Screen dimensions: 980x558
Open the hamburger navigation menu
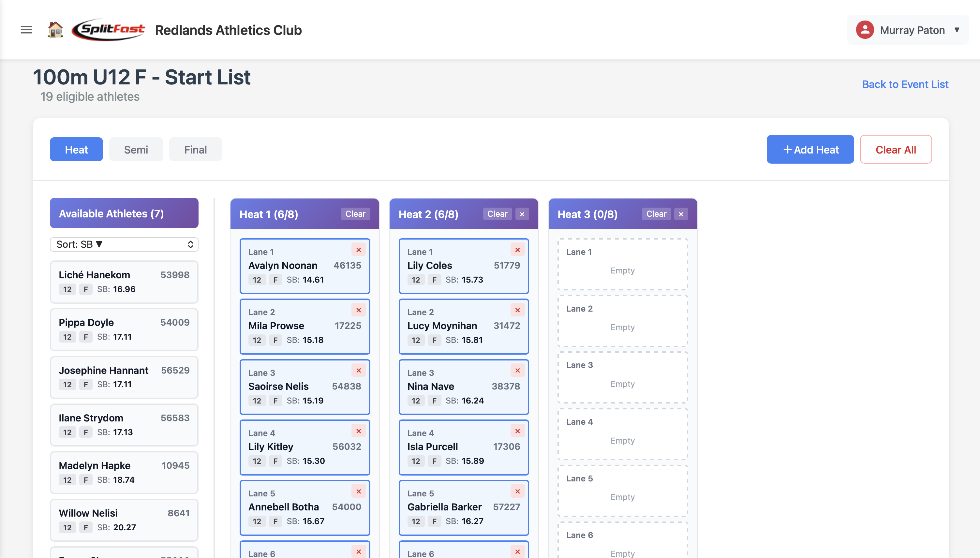pyautogui.click(x=26, y=30)
